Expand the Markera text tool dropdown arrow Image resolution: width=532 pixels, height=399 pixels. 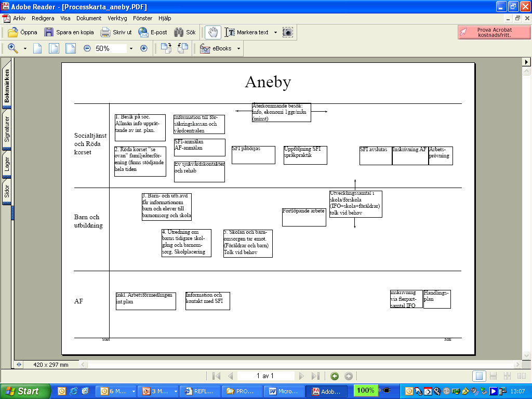[x=275, y=33]
